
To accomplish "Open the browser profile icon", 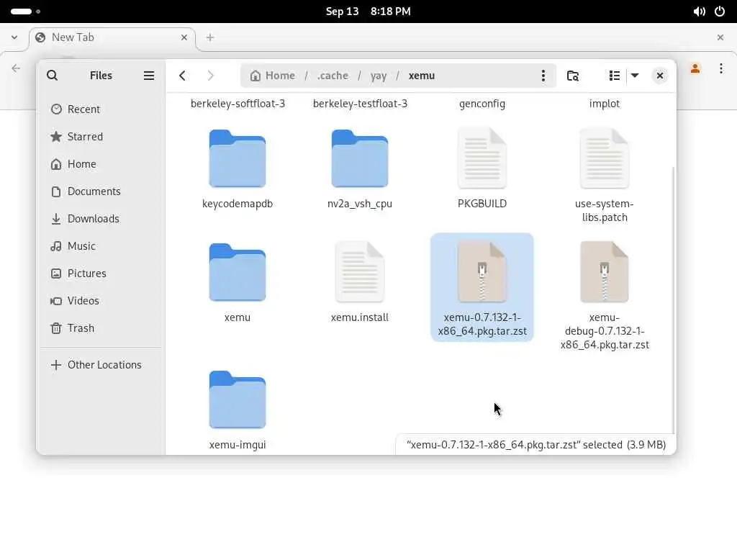I will coord(695,68).
